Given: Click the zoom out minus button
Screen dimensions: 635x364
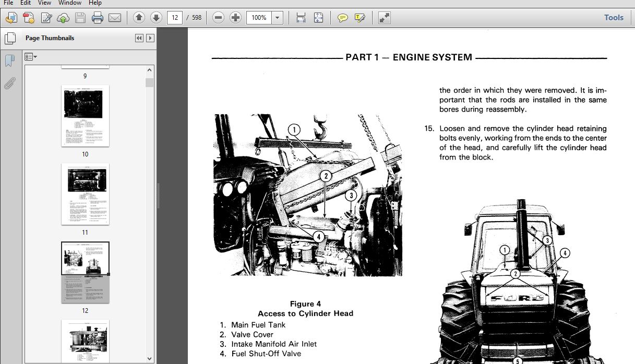Looking at the screenshot, I should pyautogui.click(x=219, y=18).
